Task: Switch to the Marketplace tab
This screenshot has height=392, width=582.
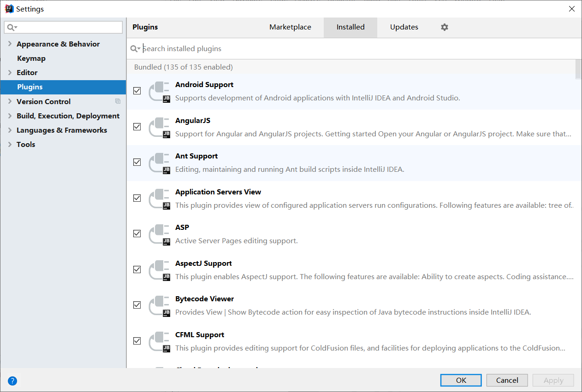Action: (x=290, y=27)
